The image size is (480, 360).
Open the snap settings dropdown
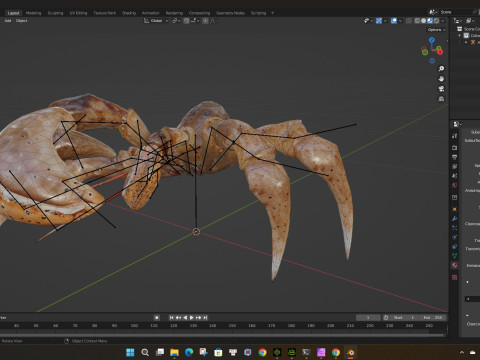tap(195, 21)
